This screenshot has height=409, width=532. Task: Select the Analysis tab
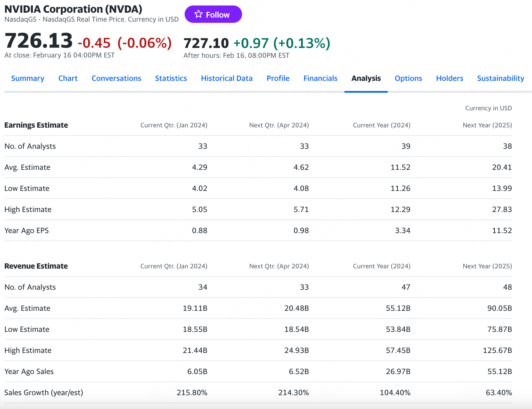click(366, 78)
